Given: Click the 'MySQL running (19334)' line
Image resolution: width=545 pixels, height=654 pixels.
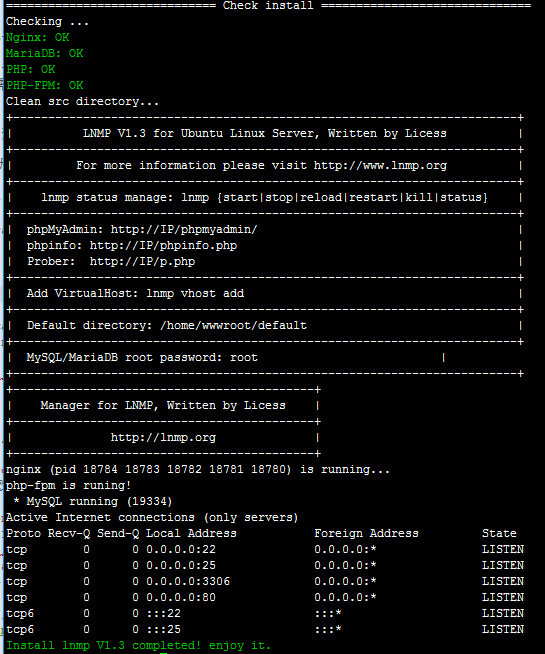Looking at the screenshot, I should click(x=93, y=501).
